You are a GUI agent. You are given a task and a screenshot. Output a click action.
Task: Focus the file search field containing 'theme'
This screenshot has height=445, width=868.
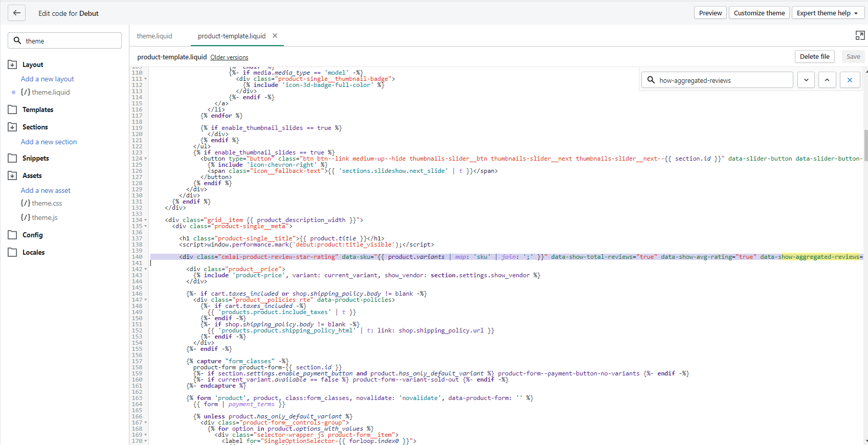pos(64,40)
